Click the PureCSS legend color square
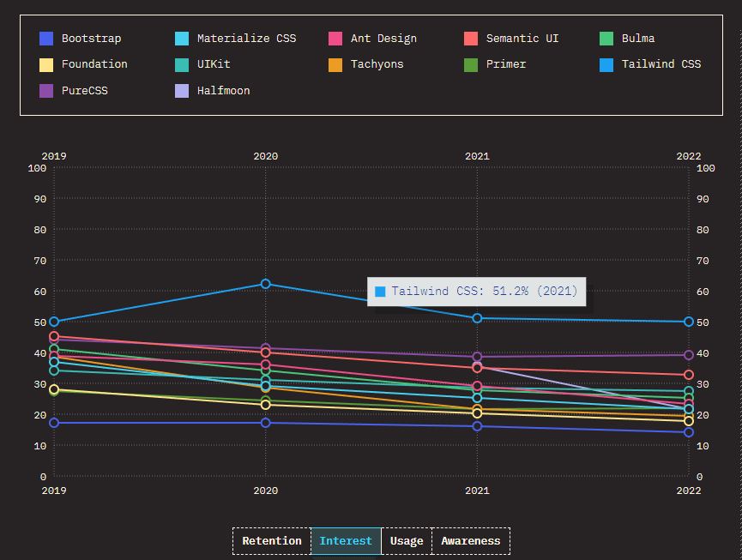The height and width of the screenshot is (560, 742). [x=46, y=91]
